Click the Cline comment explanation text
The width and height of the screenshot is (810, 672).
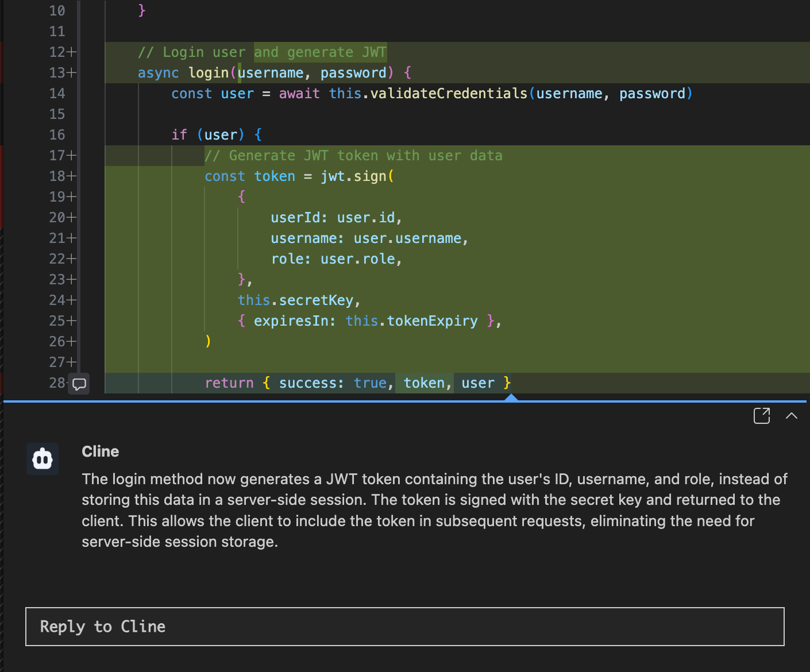(434, 510)
